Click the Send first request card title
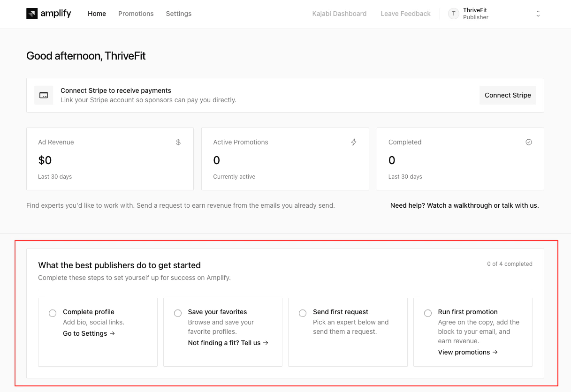 [341, 312]
